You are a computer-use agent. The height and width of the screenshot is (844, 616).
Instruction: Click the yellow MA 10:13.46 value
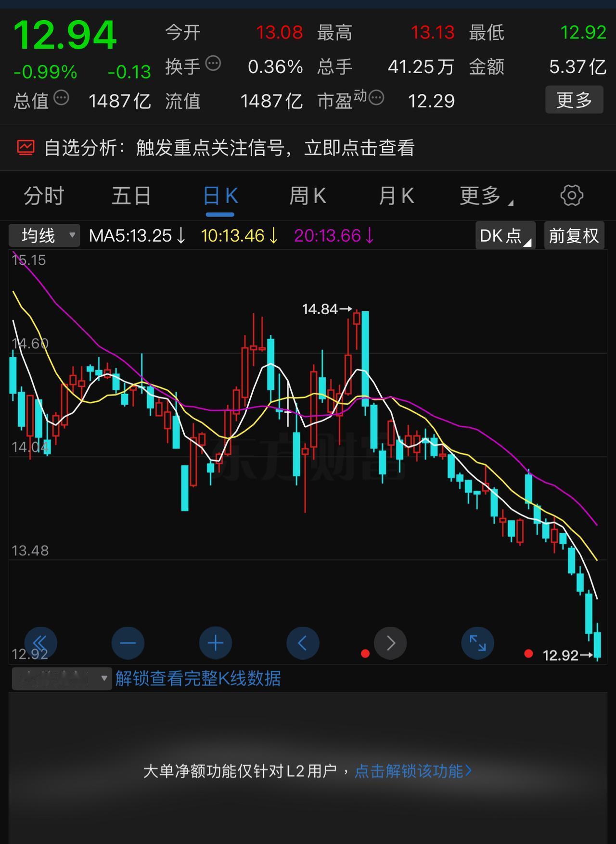pyautogui.click(x=239, y=236)
